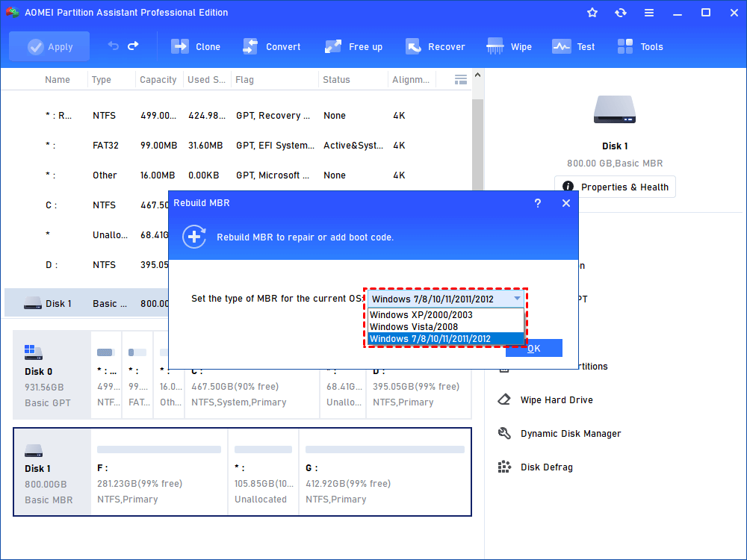Click the Wipe Hard Drive eraser icon
This screenshot has width=747, height=560.
click(504, 399)
